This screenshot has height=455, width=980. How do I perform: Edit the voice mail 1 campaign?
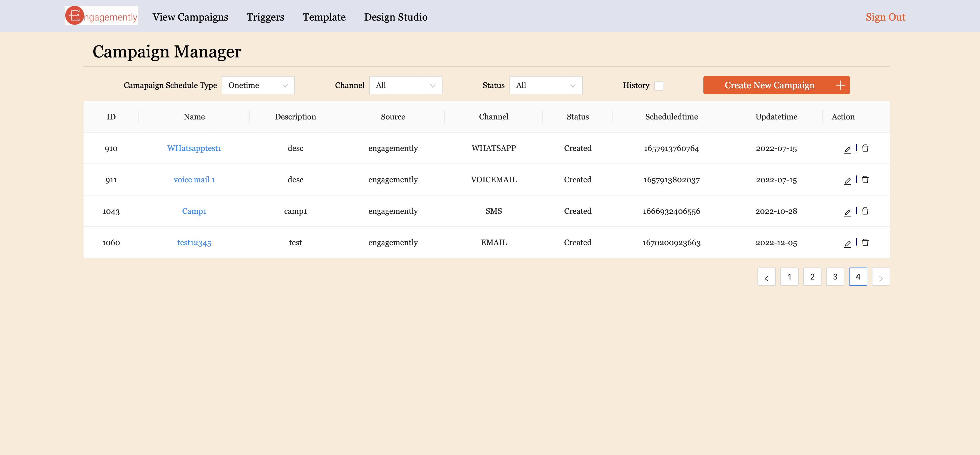847,181
